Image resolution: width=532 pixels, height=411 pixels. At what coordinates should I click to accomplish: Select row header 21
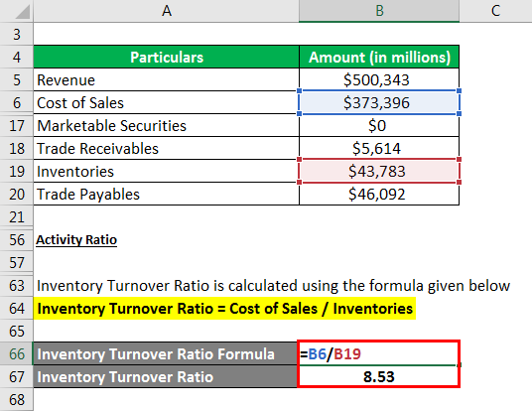click(x=17, y=216)
